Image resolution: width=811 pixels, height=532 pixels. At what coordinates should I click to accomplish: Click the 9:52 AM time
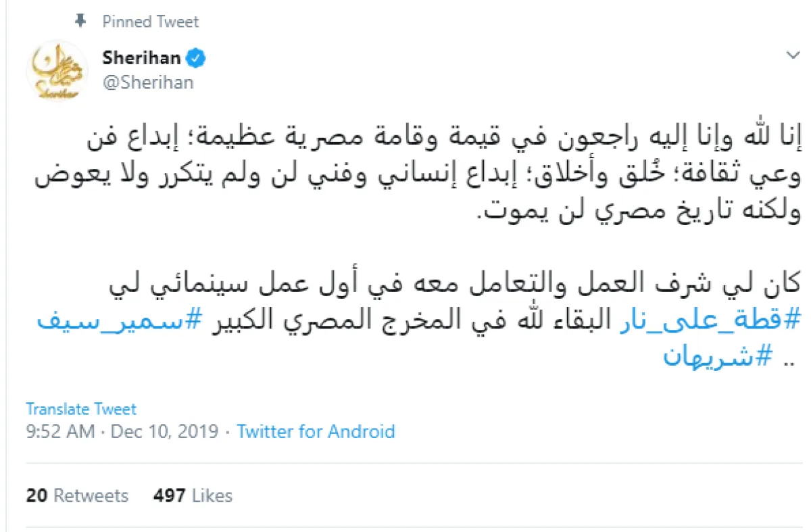pyautogui.click(x=60, y=431)
